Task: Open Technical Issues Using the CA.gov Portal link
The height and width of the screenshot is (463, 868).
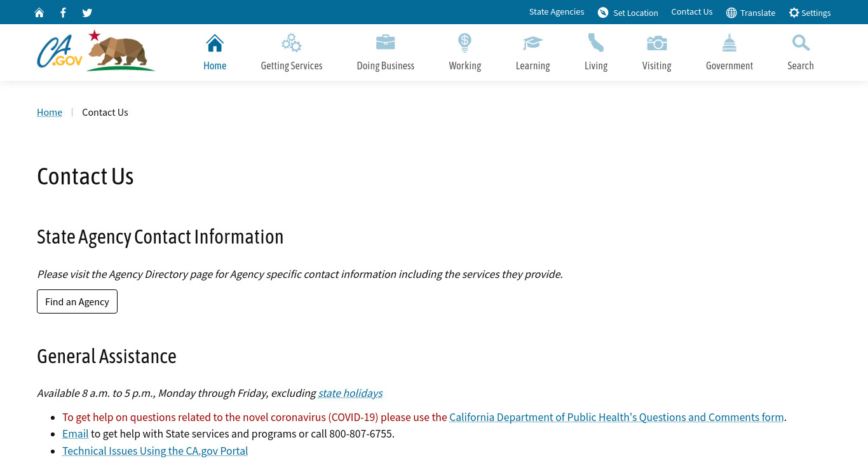Action: 155,451
